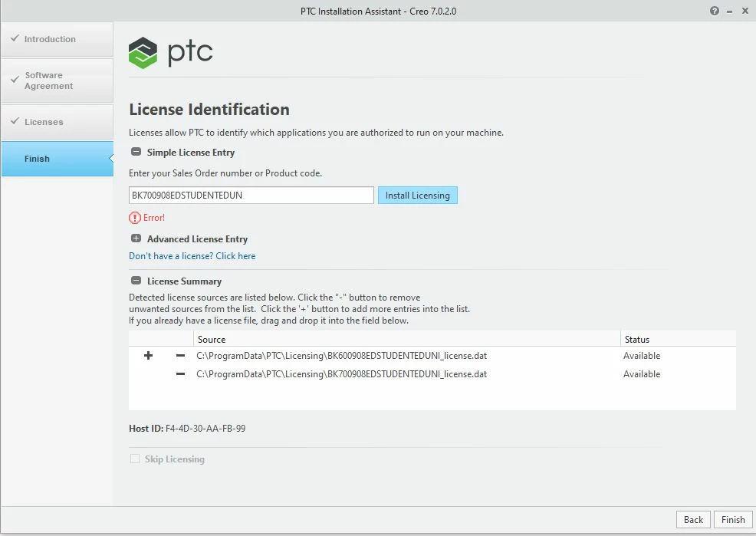Go to the Licenses step
The height and width of the screenshot is (536, 756).
click(57, 122)
